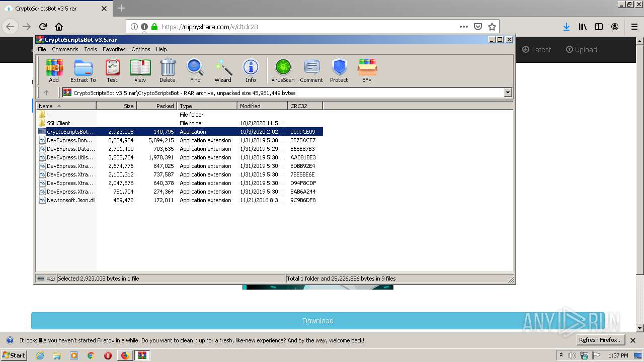Click the key icon in WinRAR status bar
The height and width of the screenshot is (362, 644).
51,279
